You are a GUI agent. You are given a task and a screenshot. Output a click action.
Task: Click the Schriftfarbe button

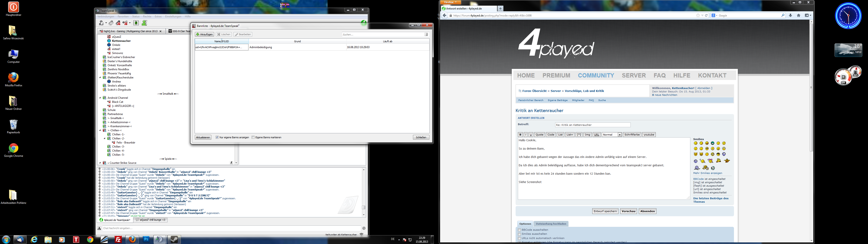pyautogui.click(x=632, y=135)
